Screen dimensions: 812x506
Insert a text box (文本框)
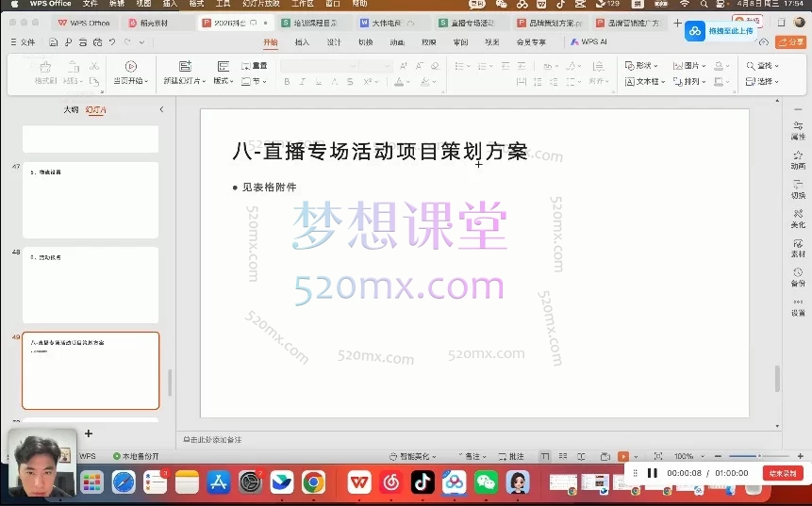point(645,82)
